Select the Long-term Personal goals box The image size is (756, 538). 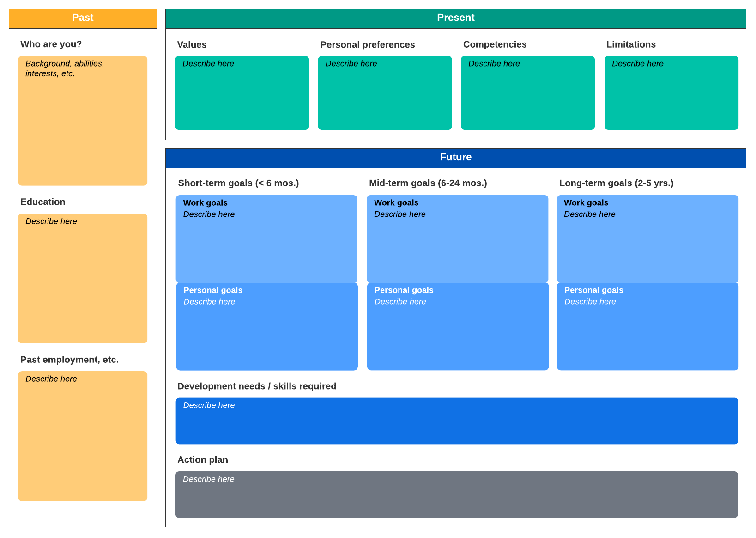point(647,326)
